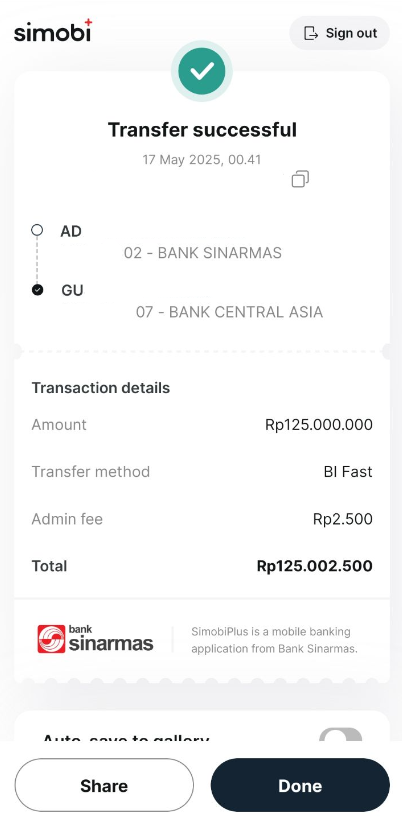Click the green success checkmark icon
Viewport: 402px width, 821px height.
(202, 71)
